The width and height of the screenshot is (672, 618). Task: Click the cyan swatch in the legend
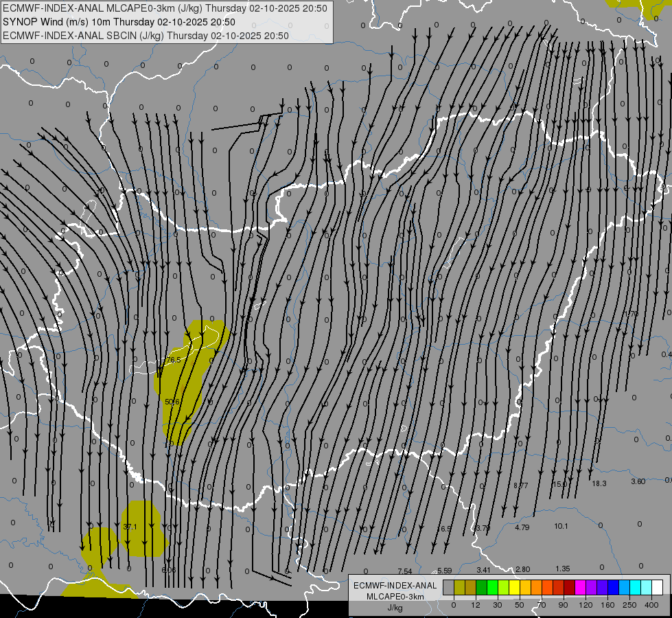pyautogui.click(x=635, y=587)
